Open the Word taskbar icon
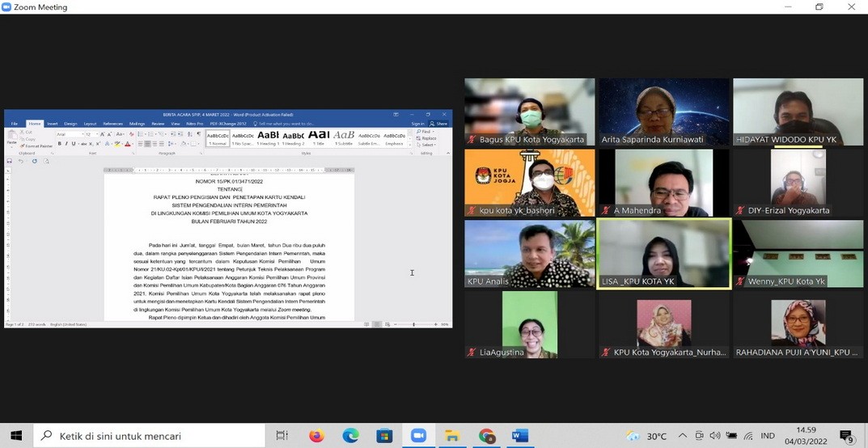868x448 pixels. coord(520,436)
